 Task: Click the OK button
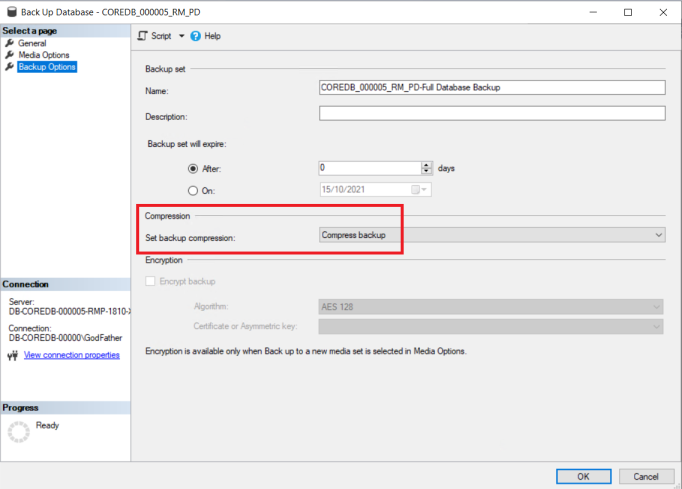pyautogui.click(x=583, y=476)
